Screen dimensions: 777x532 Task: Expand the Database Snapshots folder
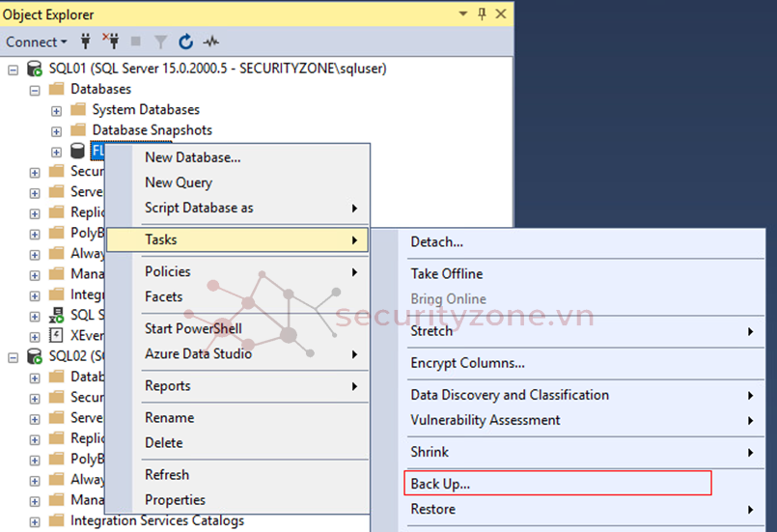pyautogui.click(x=56, y=130)
